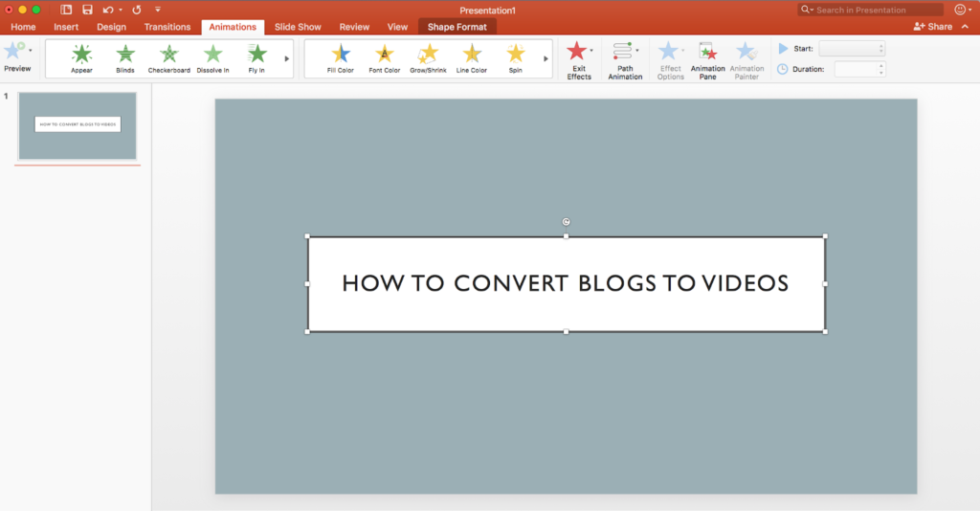
Task: Open the Start timing dropdown
Action: (x=851, y=49)
